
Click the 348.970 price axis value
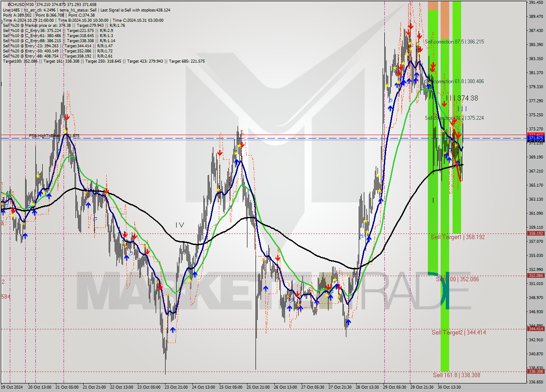(536, 298)
